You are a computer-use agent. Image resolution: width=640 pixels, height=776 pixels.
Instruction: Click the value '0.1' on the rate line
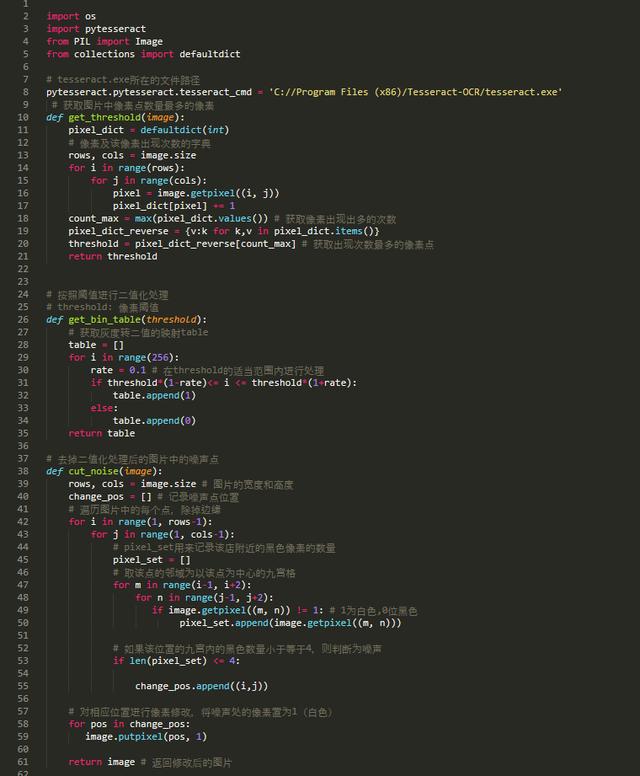click(138, 370)
